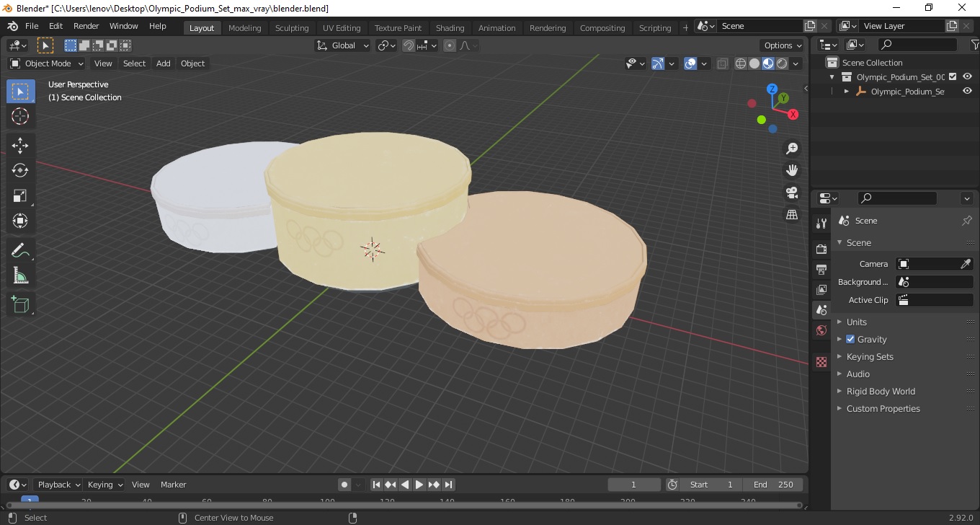
Task: Click the X axis on navigation gizmo
Action: [x=793, y=114]
